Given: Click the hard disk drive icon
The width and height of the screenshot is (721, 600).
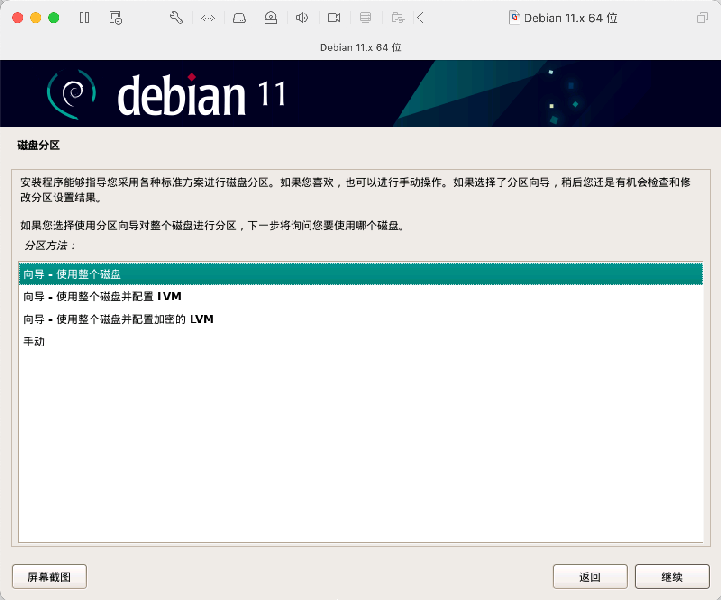Looking at the screenshot, I should tap(239, 18).
